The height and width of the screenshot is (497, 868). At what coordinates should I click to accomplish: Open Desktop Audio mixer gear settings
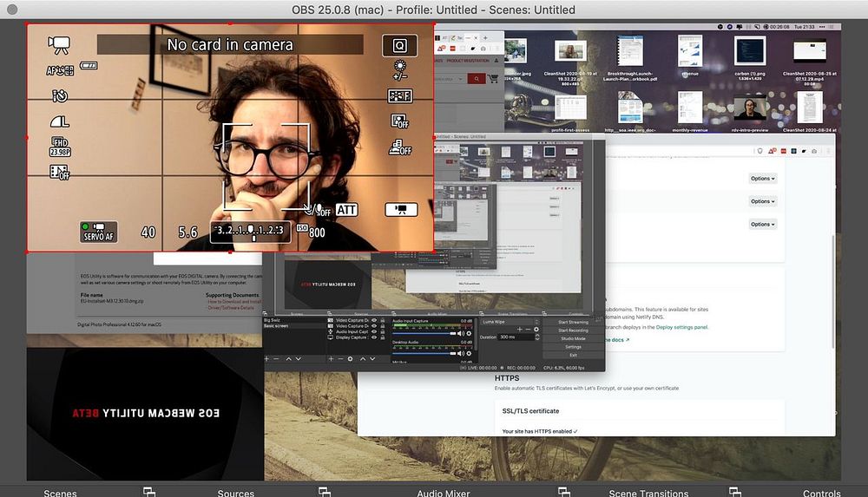point(469,354)
